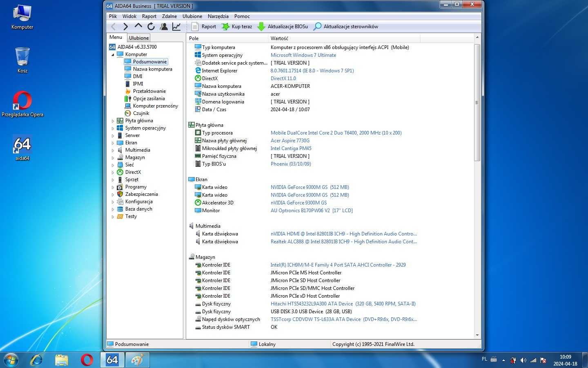
Task: Open the Widok menu
Action: pos(129,16)
